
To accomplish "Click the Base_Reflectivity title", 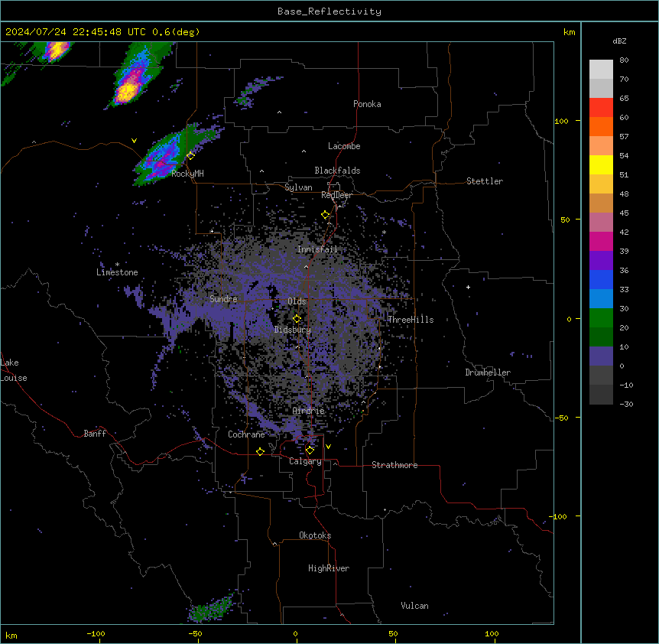I will (329, 11).
